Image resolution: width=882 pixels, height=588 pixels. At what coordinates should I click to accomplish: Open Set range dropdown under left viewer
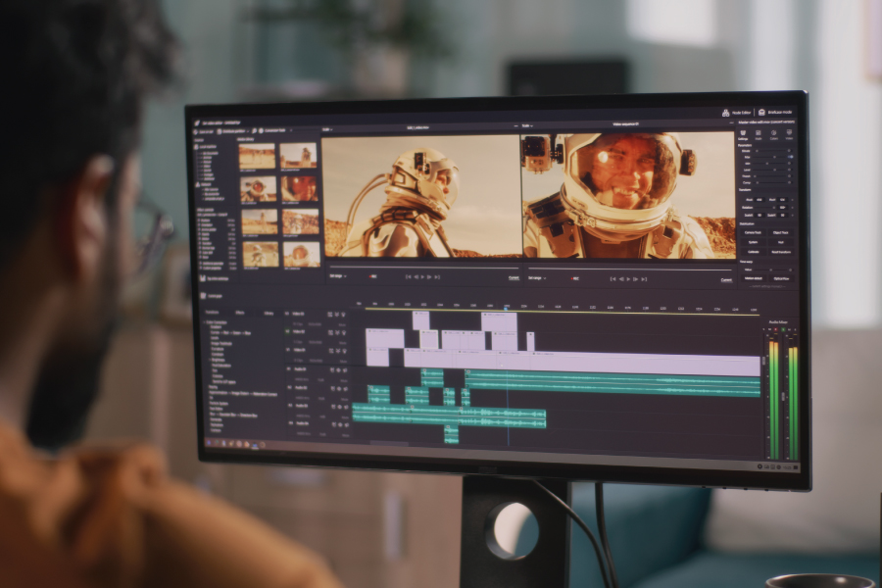pyautogui.click(x=338, y=276)
